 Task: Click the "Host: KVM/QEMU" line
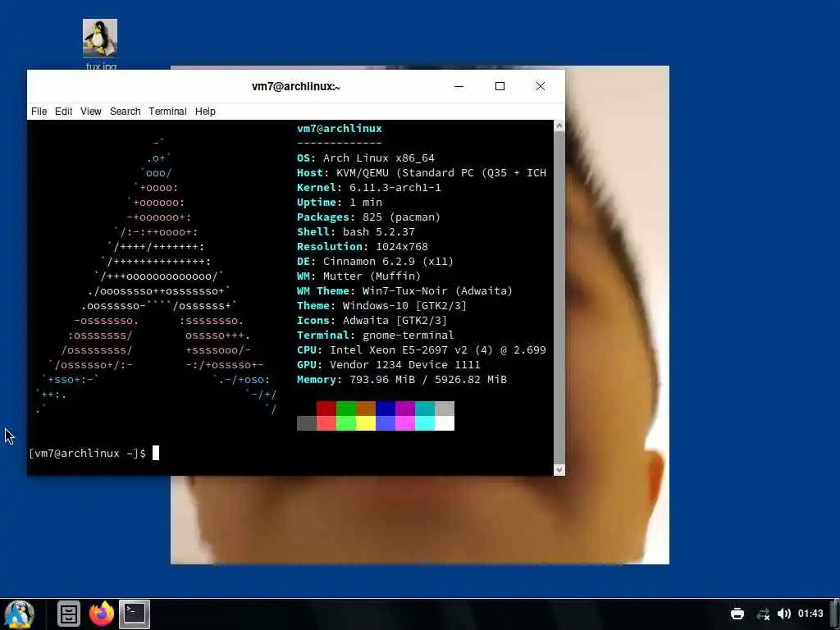pos(421,172)
